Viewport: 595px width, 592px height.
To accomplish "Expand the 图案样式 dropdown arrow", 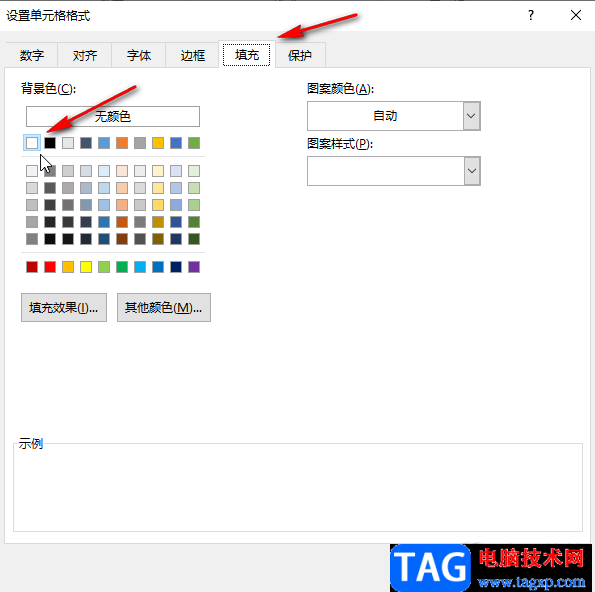I will (x=472, y=171).
